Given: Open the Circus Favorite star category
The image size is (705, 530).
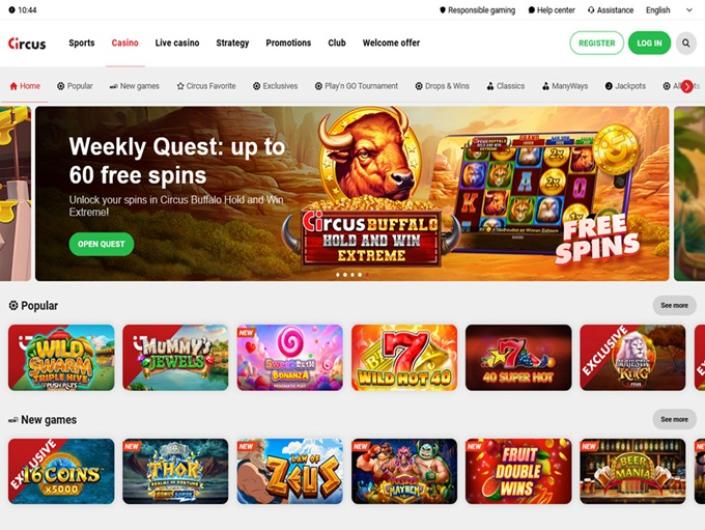Looking at the screenshot, I should (x=206, y=86).
